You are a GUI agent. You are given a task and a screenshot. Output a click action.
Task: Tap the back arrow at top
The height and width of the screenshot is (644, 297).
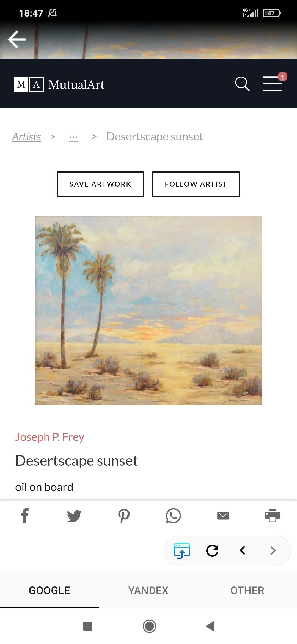coord(17,39)
